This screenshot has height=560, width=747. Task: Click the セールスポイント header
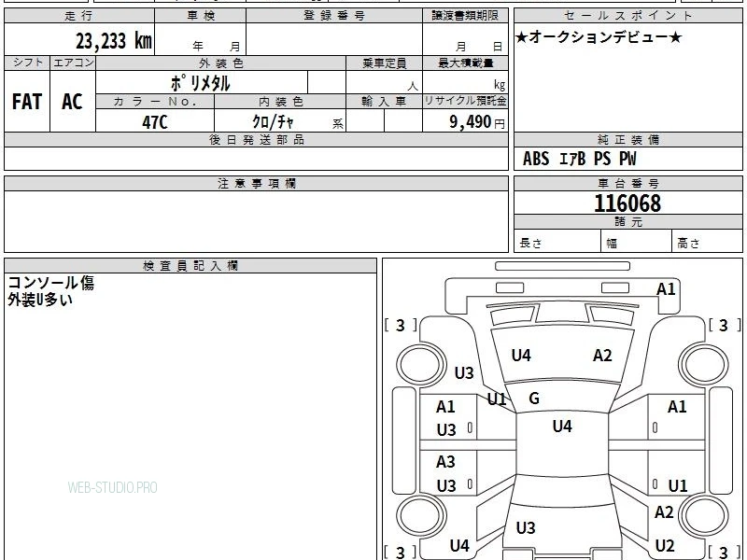pos(627,16)
